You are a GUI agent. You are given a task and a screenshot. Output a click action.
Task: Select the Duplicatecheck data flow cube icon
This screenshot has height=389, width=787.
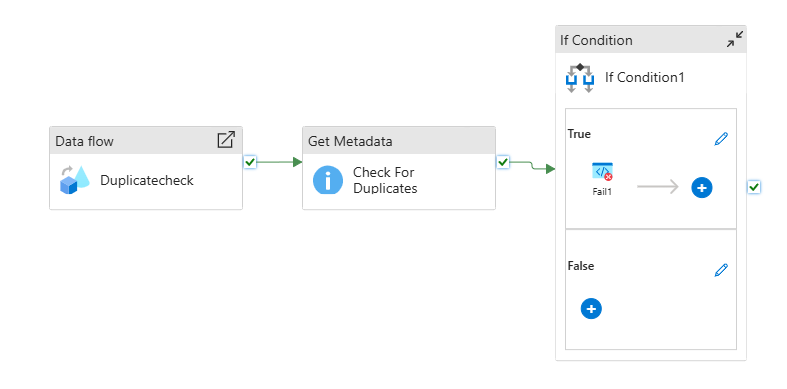point(75,180)
